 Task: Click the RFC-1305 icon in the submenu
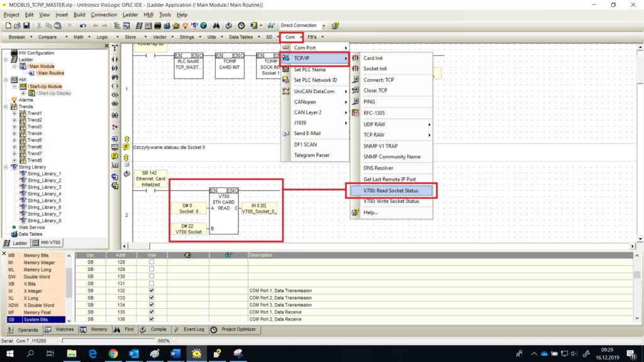coord(356,113)
